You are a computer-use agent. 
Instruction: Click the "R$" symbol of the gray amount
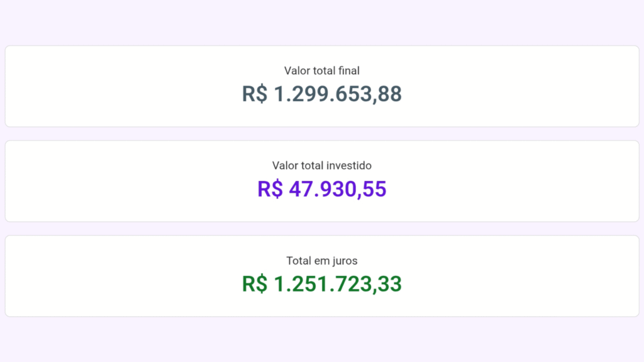pyautogui.click(x=255, y=94)
